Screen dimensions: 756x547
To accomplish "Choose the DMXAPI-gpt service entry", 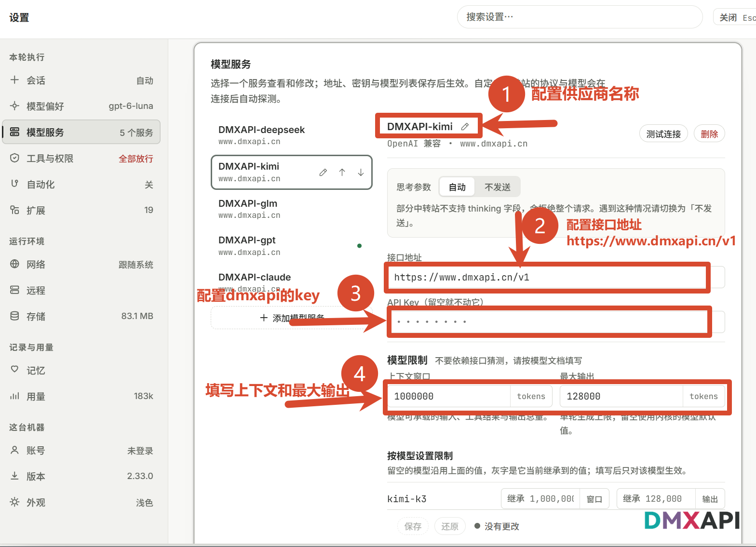I will tap(291, 246).
